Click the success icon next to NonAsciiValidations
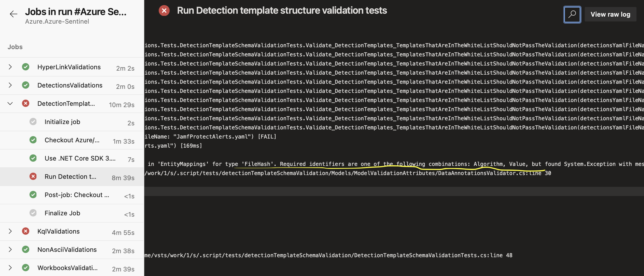This screenshot has width=644, height=276. (x=25, y=249)
